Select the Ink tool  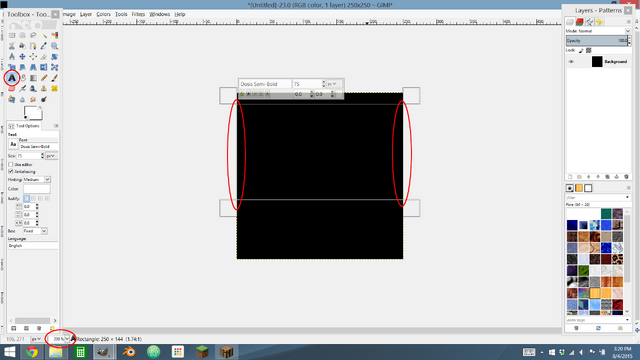point(33,89)
